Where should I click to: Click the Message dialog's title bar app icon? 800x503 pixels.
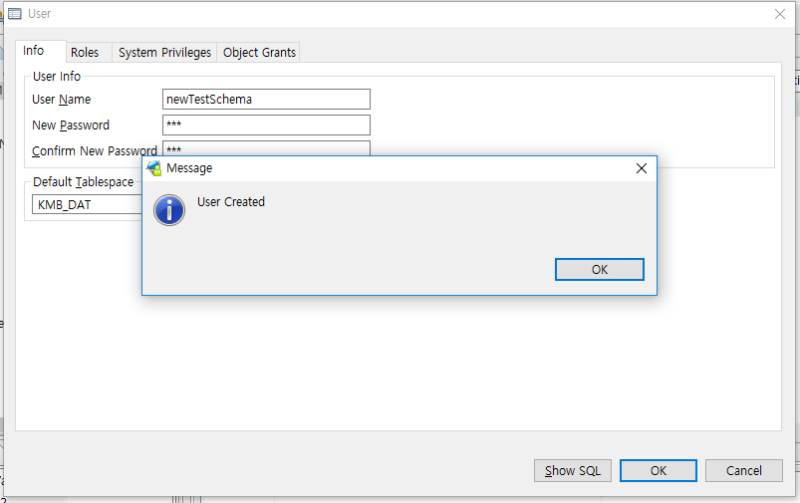point(154,168)
